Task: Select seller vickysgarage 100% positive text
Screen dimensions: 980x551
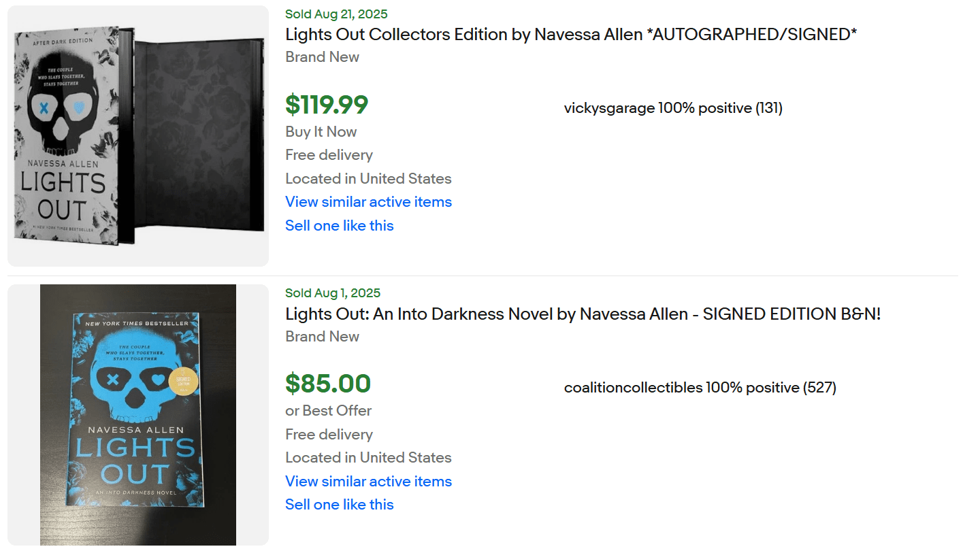Action: point(673,108)
